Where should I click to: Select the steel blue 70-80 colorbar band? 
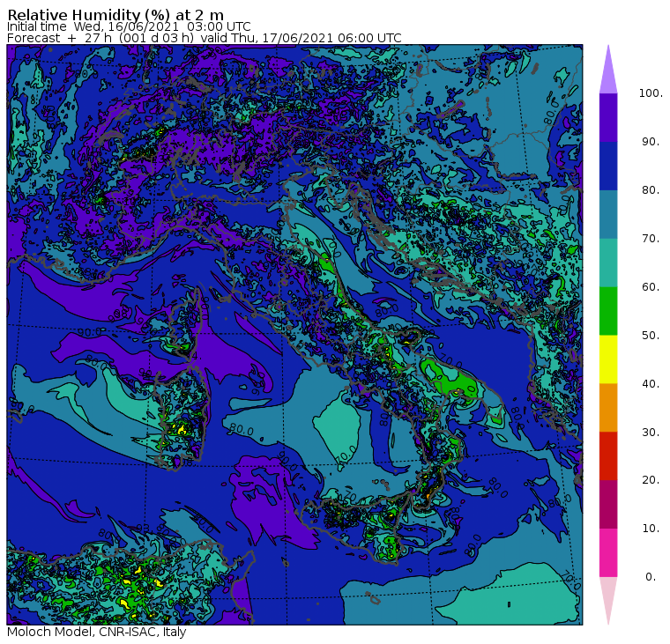608,214
